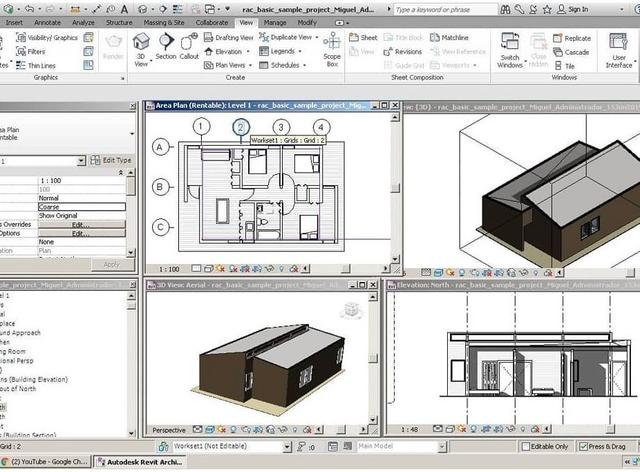
Task: Select the Scope Box tool
Action: tap(332, 50)
